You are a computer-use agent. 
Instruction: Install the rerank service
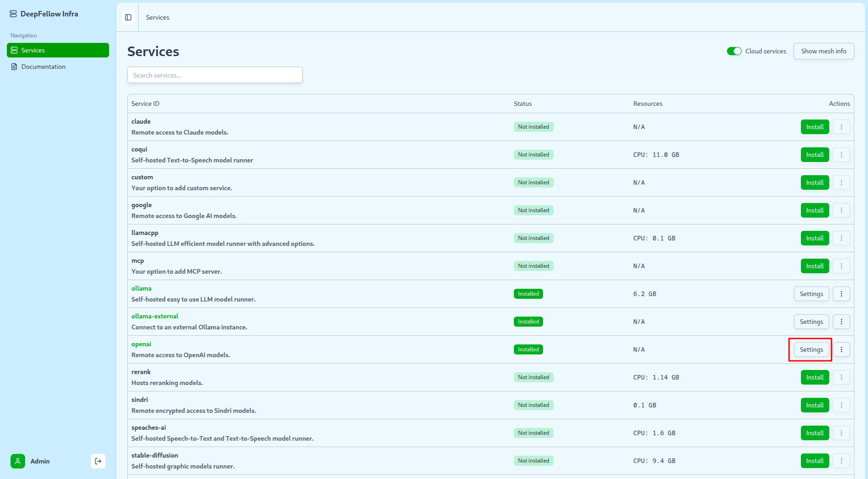(x=815, y=377)
